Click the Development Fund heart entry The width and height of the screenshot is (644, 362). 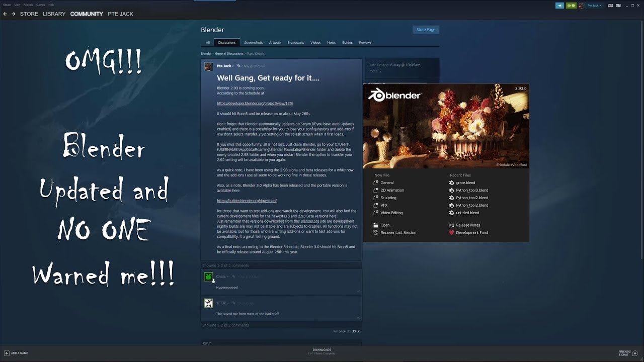click(x=468, y=233)
